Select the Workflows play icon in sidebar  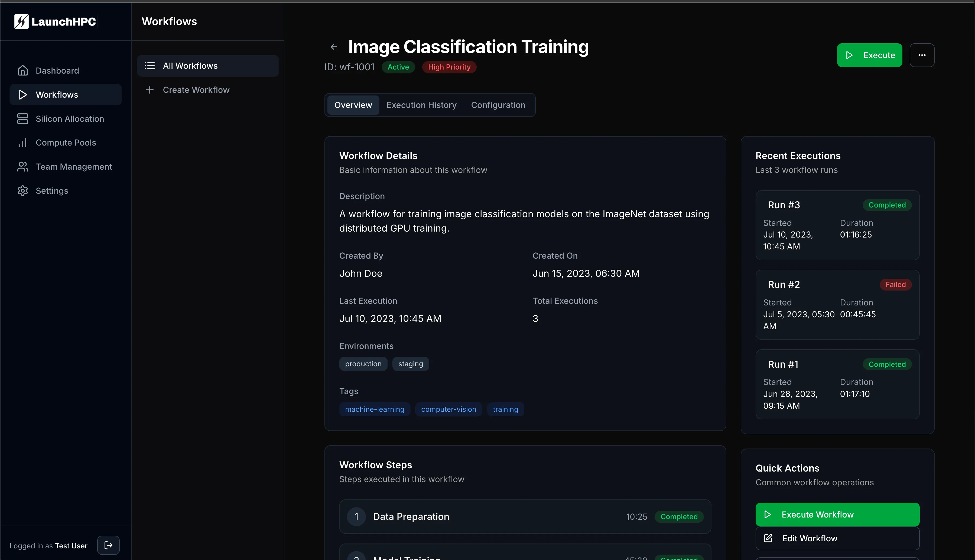(x=22, y=94)
